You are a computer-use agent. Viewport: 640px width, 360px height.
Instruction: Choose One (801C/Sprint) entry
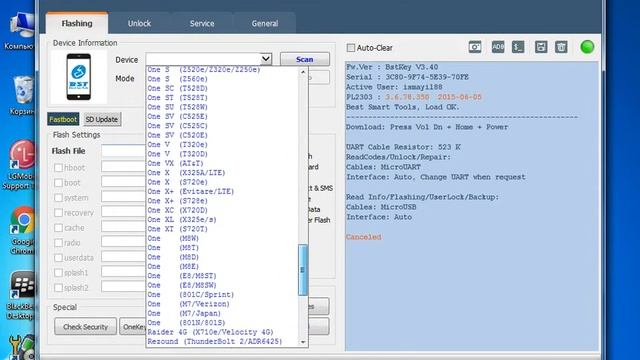tap(222, 295)
